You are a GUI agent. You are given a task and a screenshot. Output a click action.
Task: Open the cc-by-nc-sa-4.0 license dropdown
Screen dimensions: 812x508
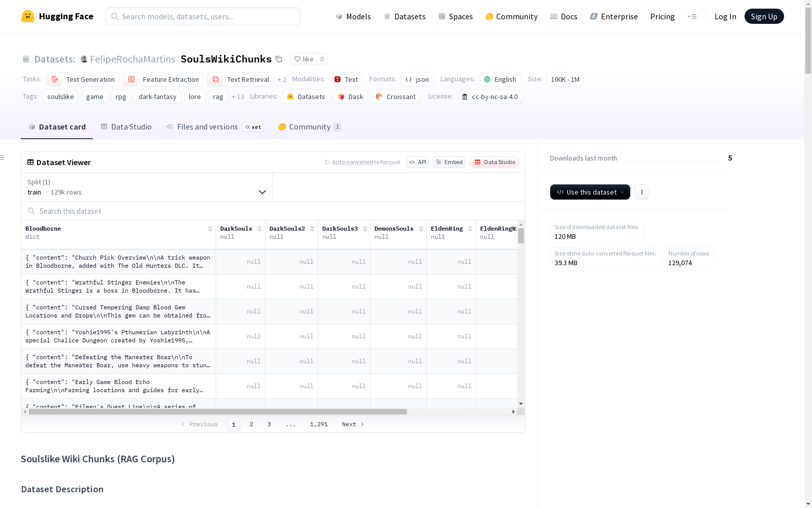(490, 97)
